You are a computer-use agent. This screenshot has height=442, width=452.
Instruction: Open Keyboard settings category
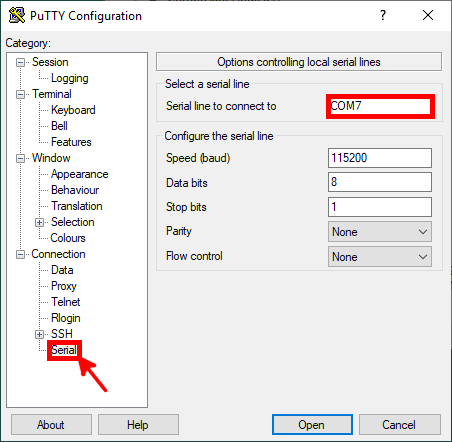73,110
